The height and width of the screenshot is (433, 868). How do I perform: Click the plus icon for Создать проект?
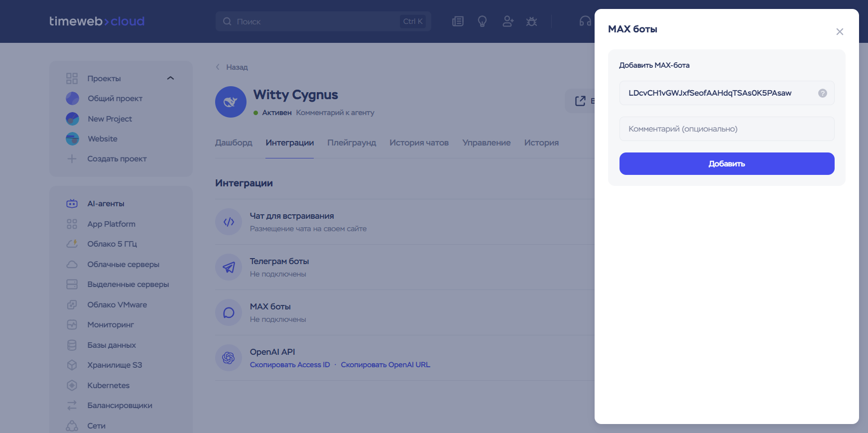[x=72, y=159]
